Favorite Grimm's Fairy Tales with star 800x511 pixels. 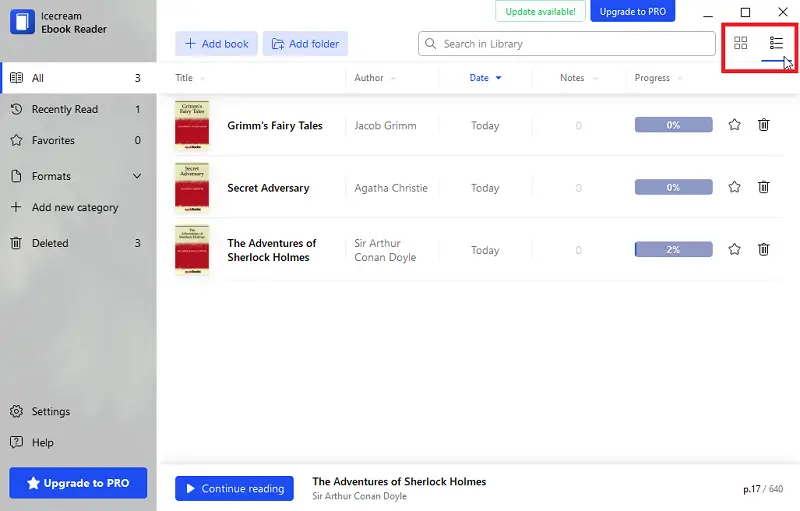click(734, 124)
